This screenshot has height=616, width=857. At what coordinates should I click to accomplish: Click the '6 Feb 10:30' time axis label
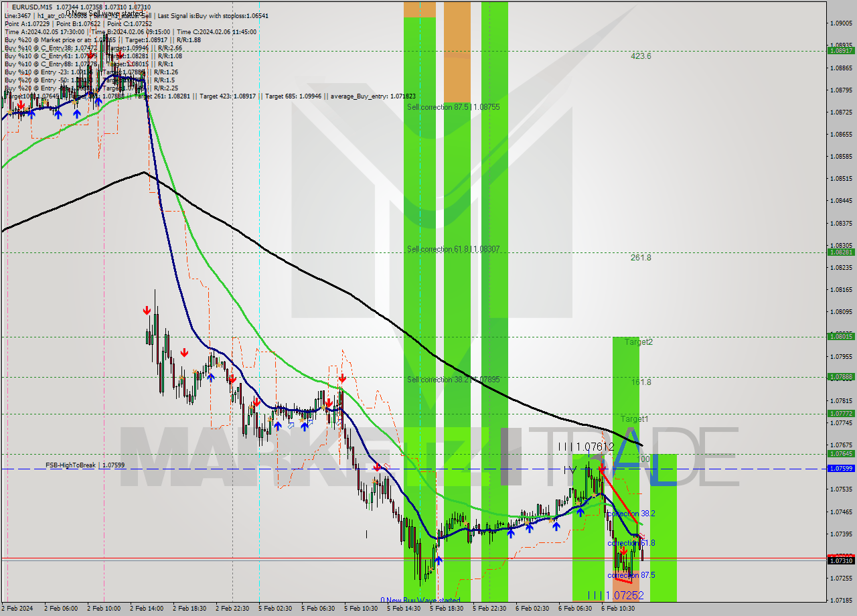tap(618, 609)
